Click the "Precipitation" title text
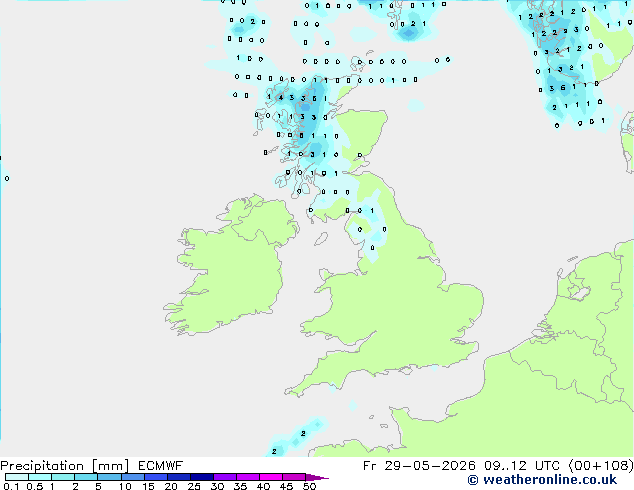Screen dimensions: 634x490 [42, 466]
